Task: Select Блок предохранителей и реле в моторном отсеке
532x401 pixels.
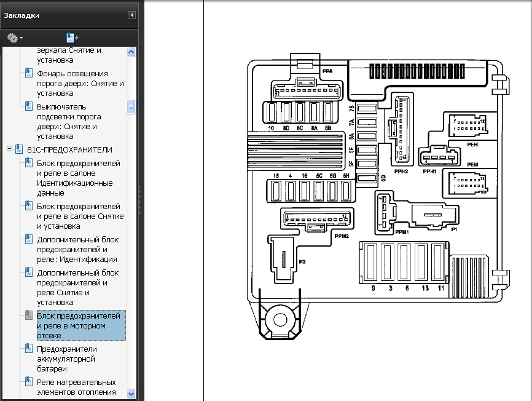Action: (81, 325)
